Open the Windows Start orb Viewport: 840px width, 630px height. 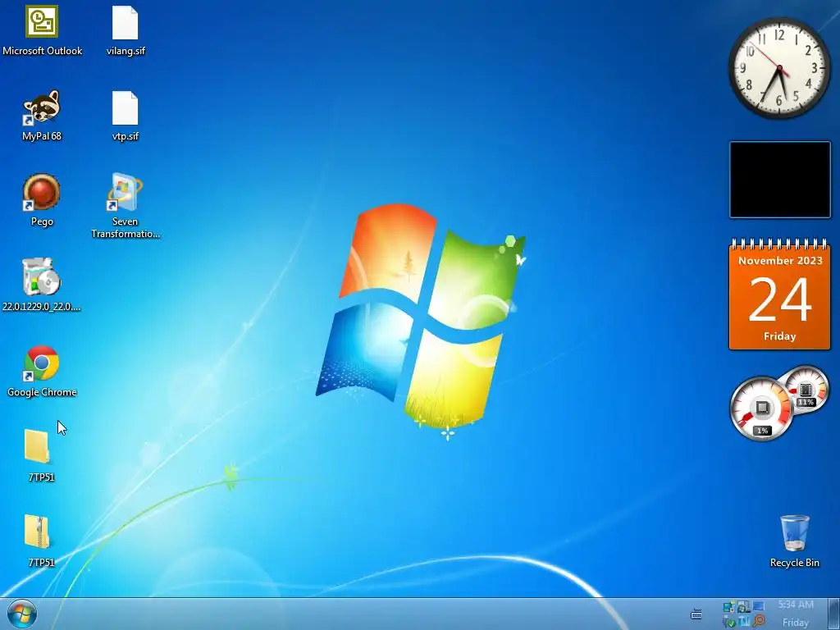[22, 614]
